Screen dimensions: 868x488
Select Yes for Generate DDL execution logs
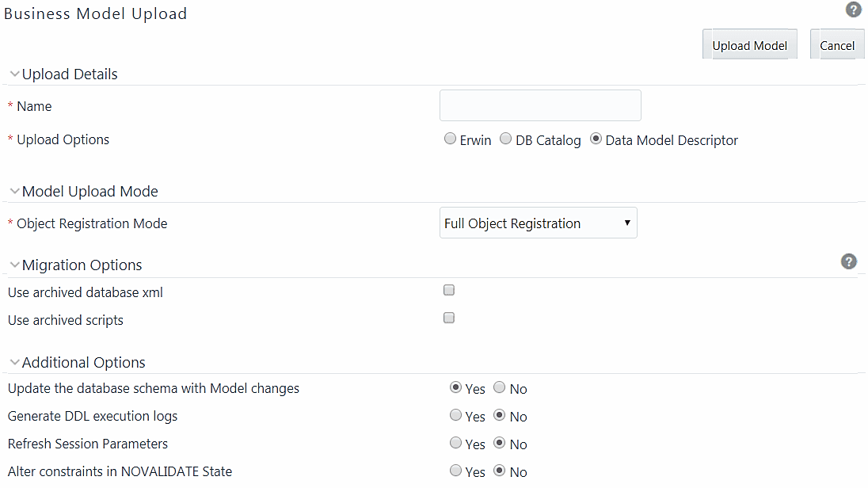coord(455,414)
